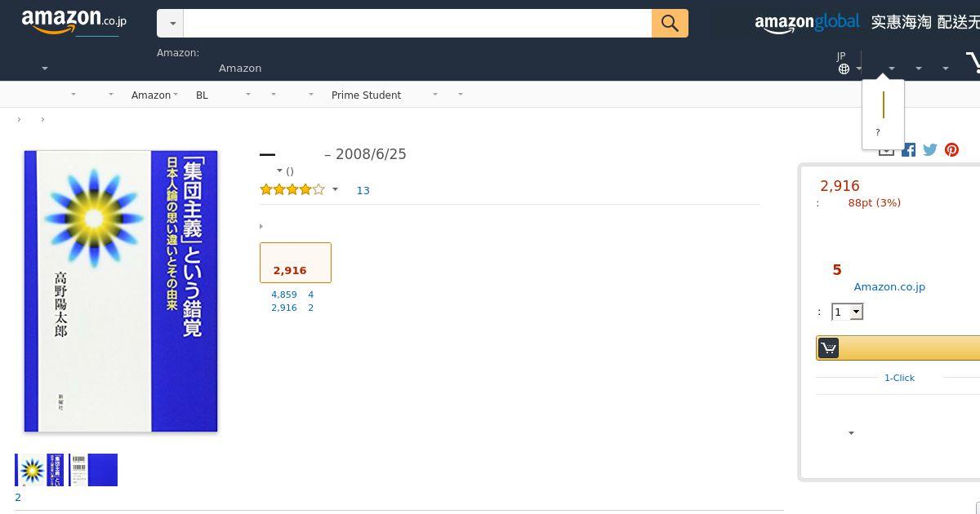Open the Amazon menu in navigation bar
The image size is (980, 514).
155,95
